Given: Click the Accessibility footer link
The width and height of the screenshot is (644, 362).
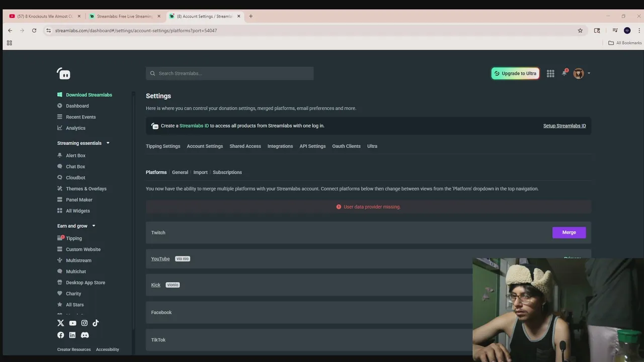Looking at the screenshot, I should (108, 349).
